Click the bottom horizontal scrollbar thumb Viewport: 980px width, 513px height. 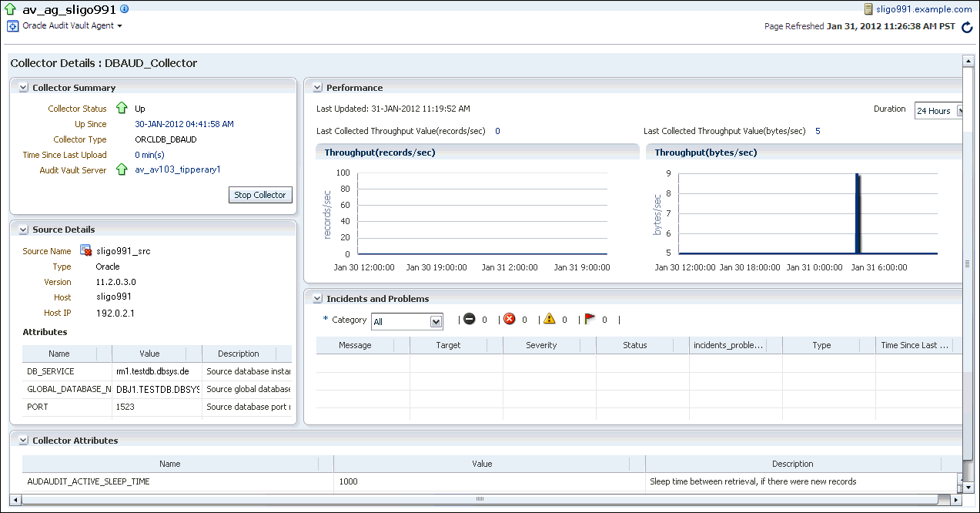(x=480, y=499)
